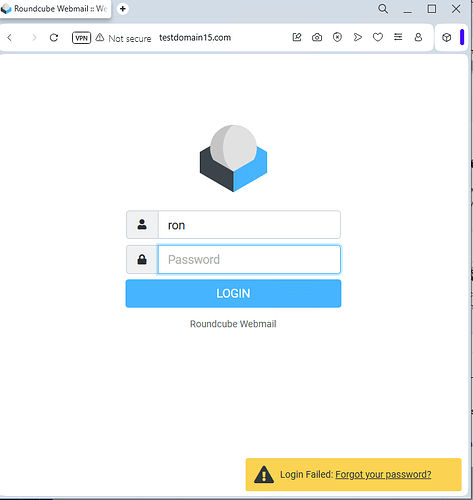The height and width of the screenshot is (500, 473).
Task: Open a new browser tab
Action: coord(123,9)
